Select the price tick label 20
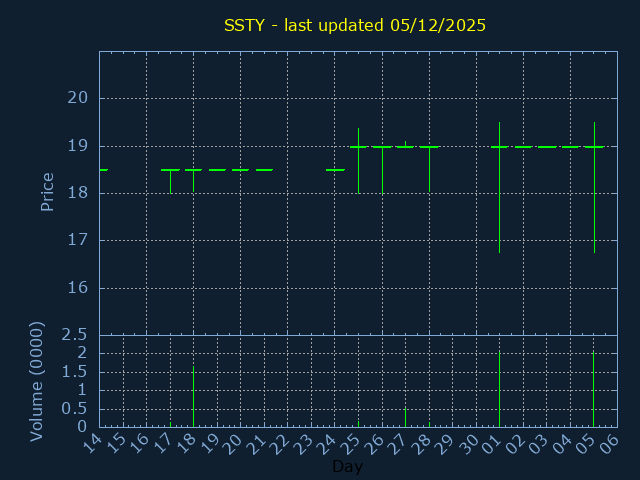This screenshot has width=640, height=480. (78, 98)
